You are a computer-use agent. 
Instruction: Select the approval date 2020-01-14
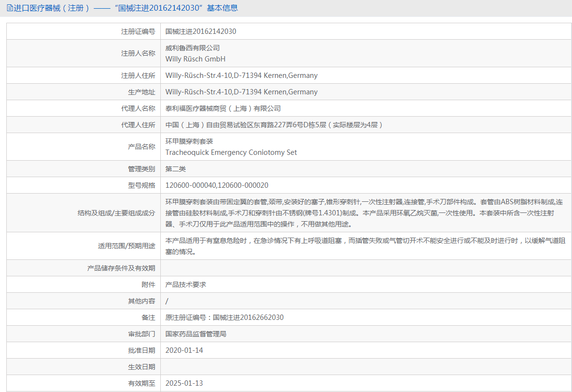[x=184, y=350]
